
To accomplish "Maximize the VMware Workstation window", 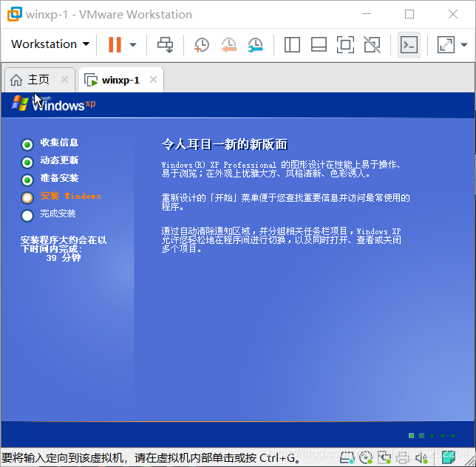I will (409, 14).
